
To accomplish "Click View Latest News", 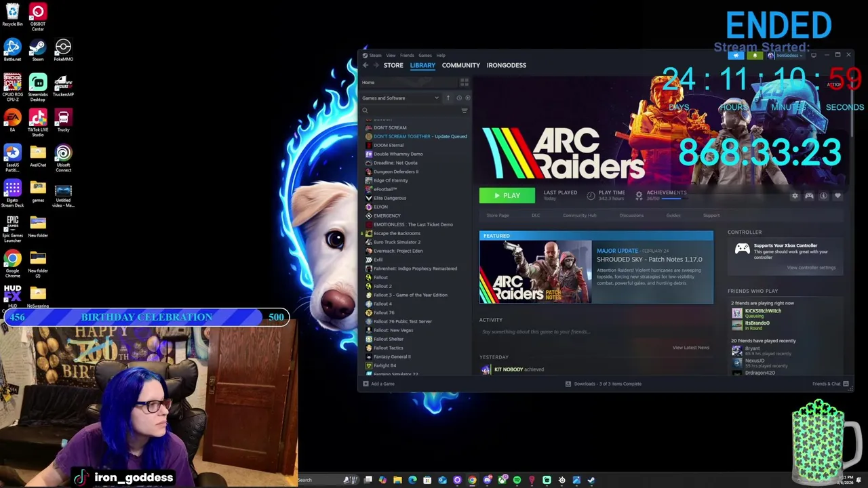I will 691,348.
